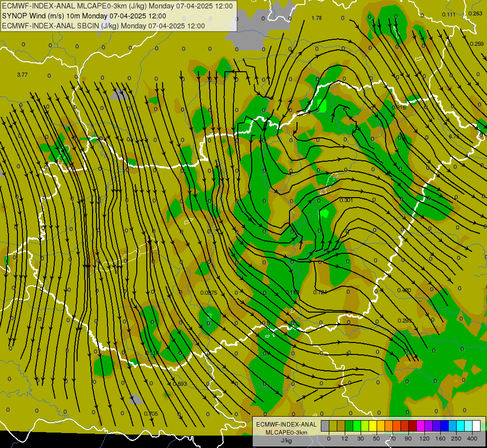Screen dimensions: 487x448
Task: Click the 0.315 value label
Action: click(399, 108)
